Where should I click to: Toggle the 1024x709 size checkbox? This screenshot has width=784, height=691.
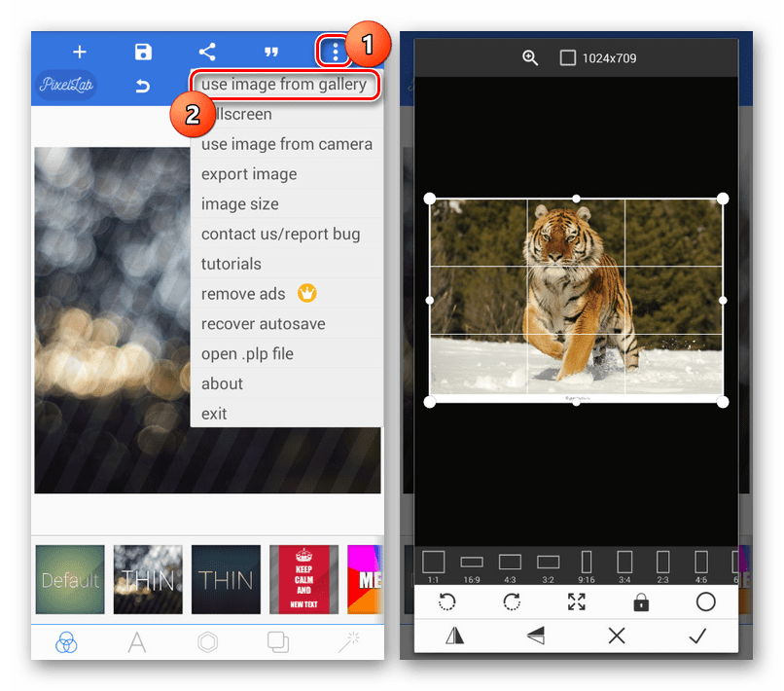[568, 58]
